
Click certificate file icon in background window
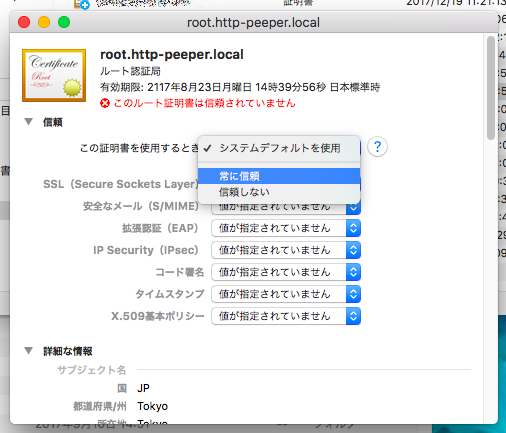pyautogui.click(x=82, y=4)
